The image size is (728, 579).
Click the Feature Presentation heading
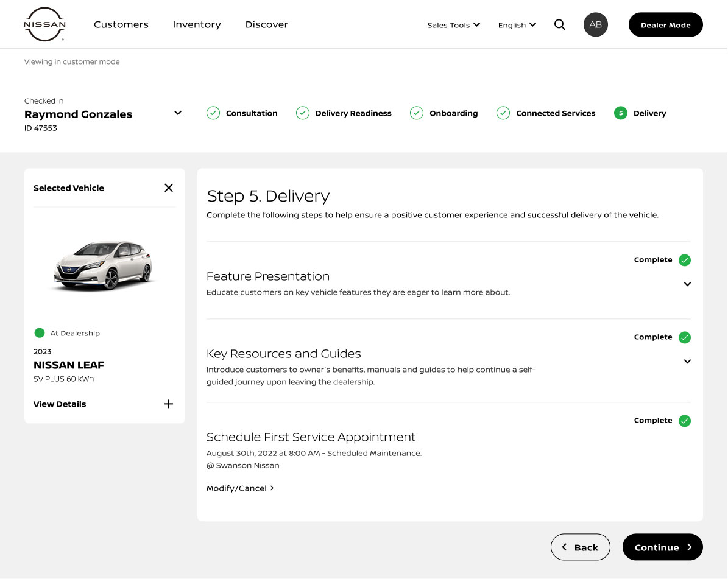(x=268, y=276)
